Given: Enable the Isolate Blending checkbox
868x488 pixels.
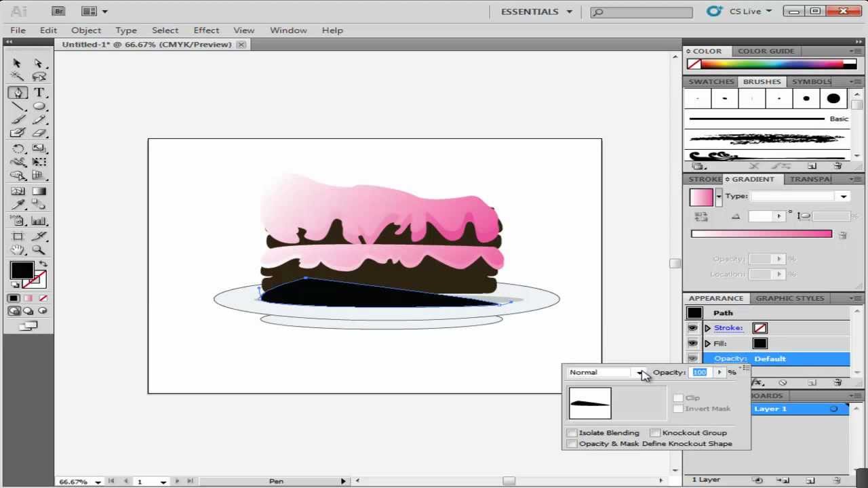Looking at the screenshot, I should 572,432.
